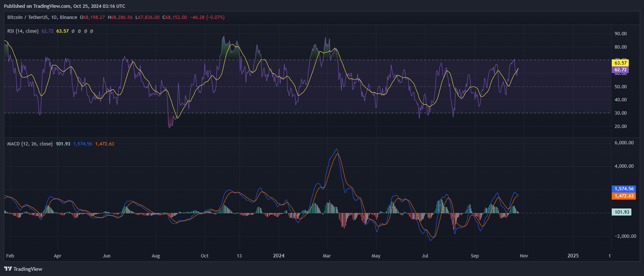
Task: Click the RSI legend value 63.57 in yellow
Action: pos(63,31)
